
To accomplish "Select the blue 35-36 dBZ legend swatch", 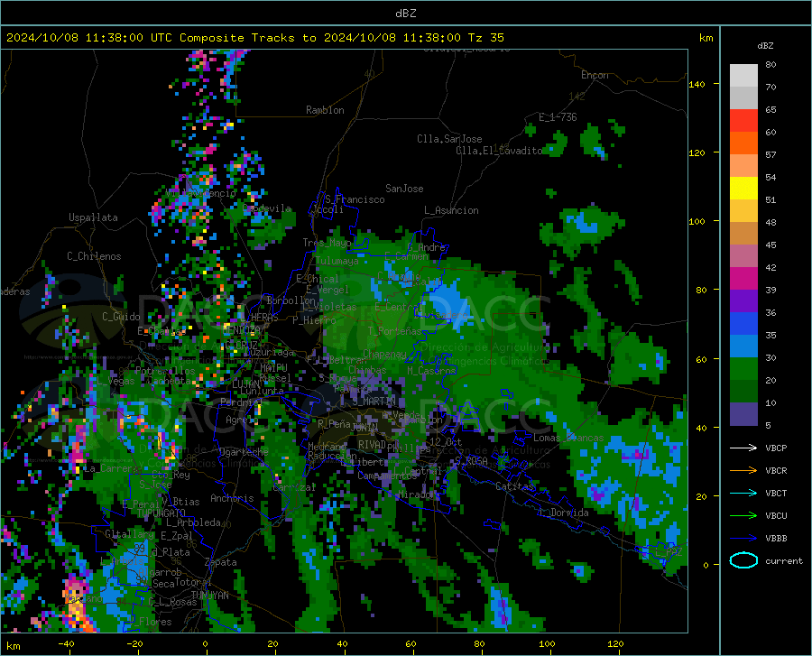I will coord(743,324).
